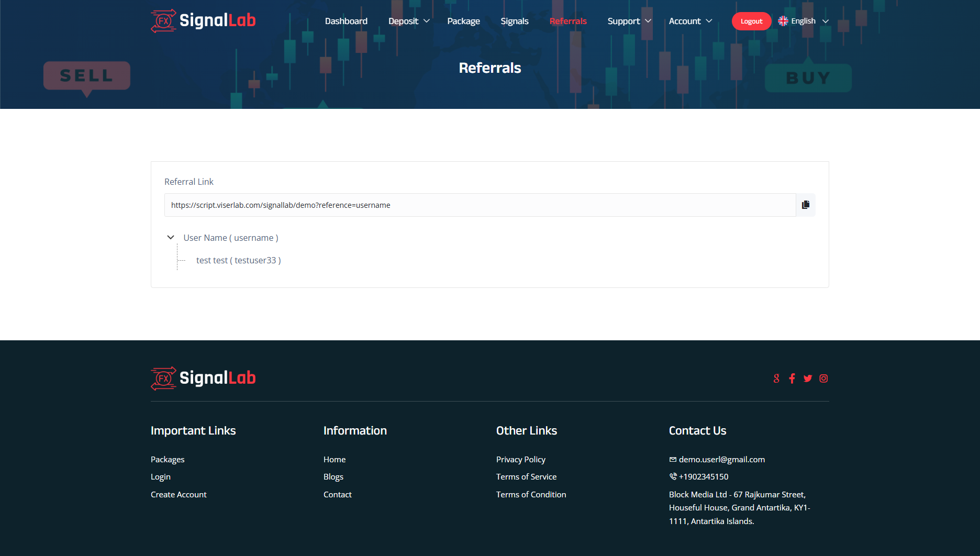Click the email icon beside demo.userl@gmail.com

pos(673,459)
